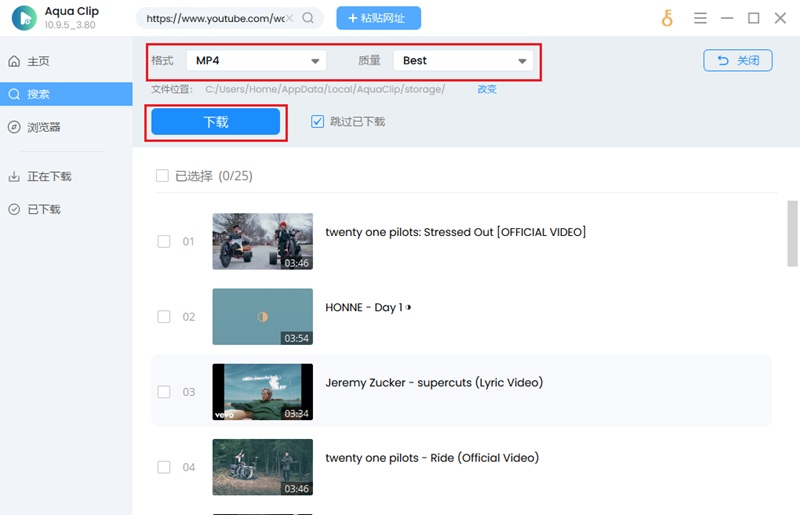Image resolution: width=800 pixels, height=515 pixels.
Task: Check the box for video 01
Action: [x=164, y=241]
